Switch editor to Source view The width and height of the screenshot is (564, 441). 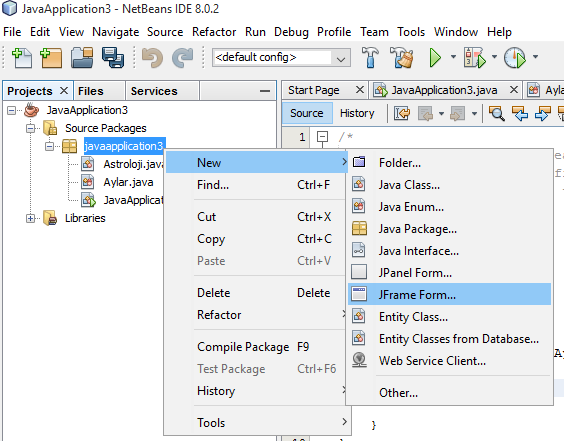(306, 113)
